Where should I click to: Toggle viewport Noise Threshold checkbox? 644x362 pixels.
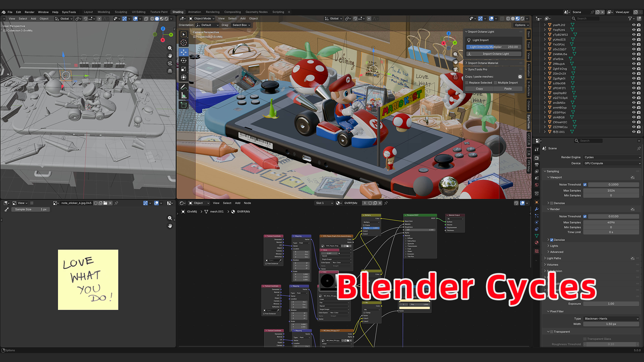click(585, 185)
